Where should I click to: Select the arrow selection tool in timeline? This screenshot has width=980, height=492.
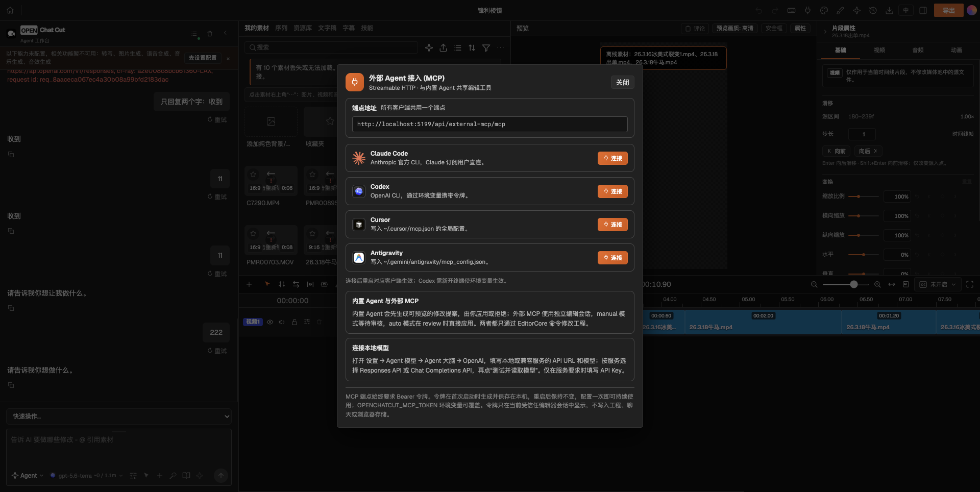267,284
